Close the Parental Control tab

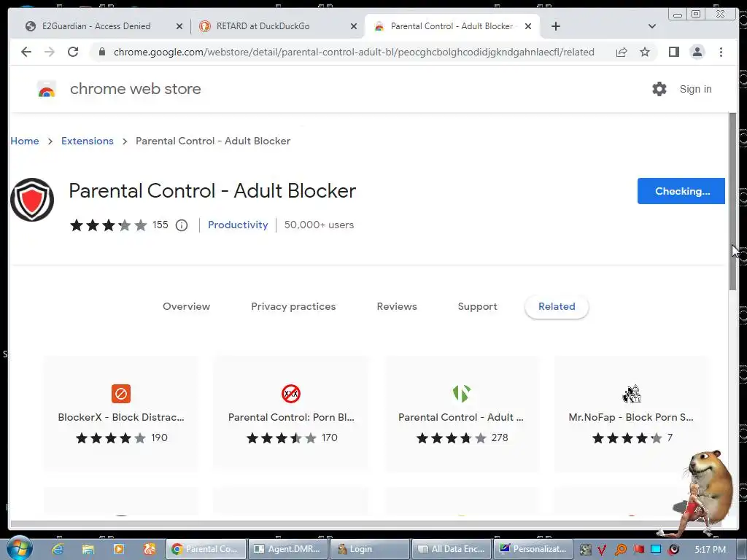[528, 26]
